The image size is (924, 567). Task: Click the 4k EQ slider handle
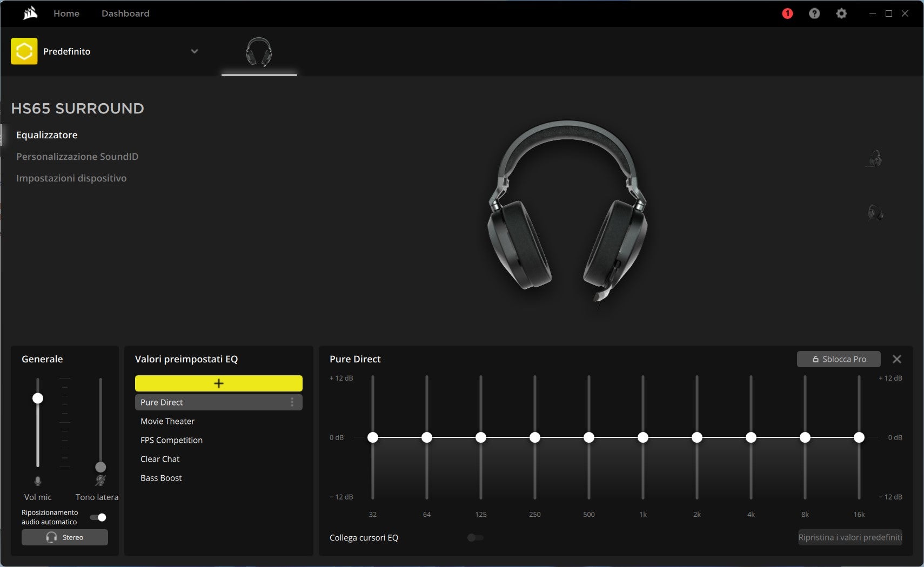pyautogui.click(x=751, y=437)
